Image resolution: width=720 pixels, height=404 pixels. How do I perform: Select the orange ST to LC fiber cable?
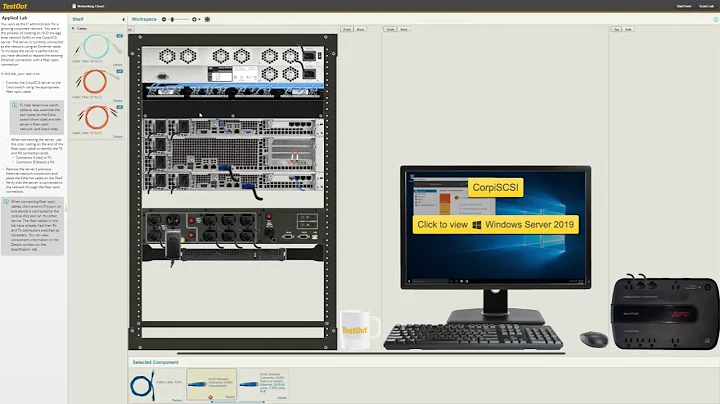coord(95,82)
